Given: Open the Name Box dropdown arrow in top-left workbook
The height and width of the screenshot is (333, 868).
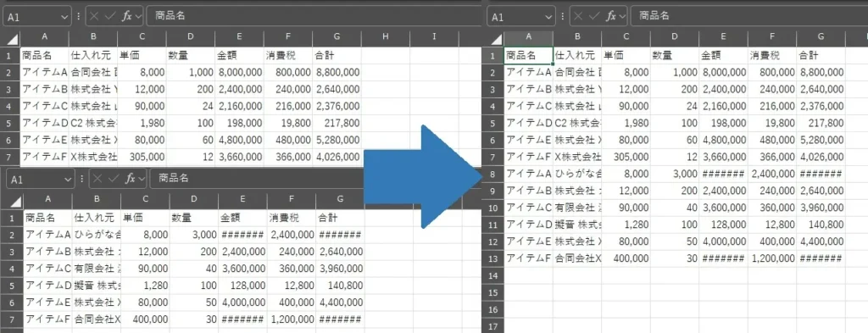Looking at the screenshot, I should [x=64, y=17].
